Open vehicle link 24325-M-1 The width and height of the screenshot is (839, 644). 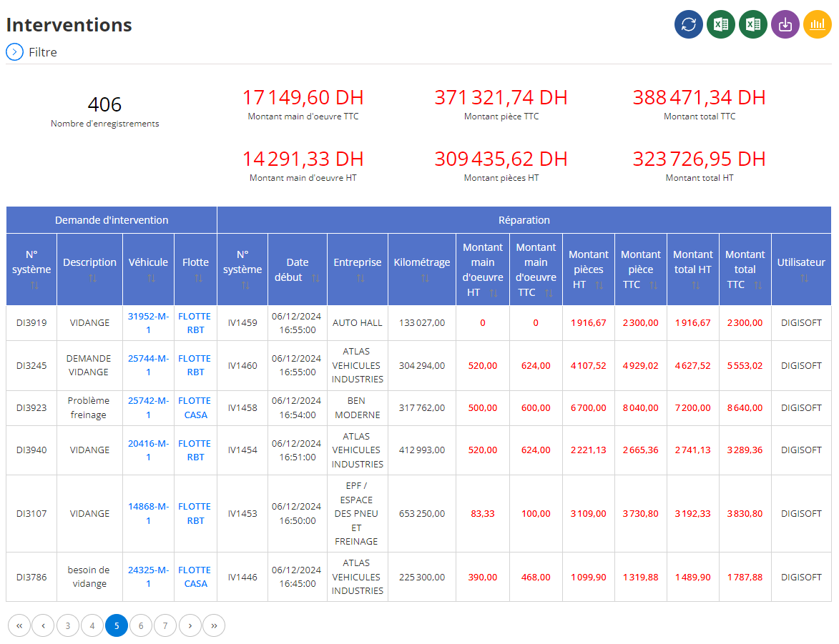click(x=148, y=577)
